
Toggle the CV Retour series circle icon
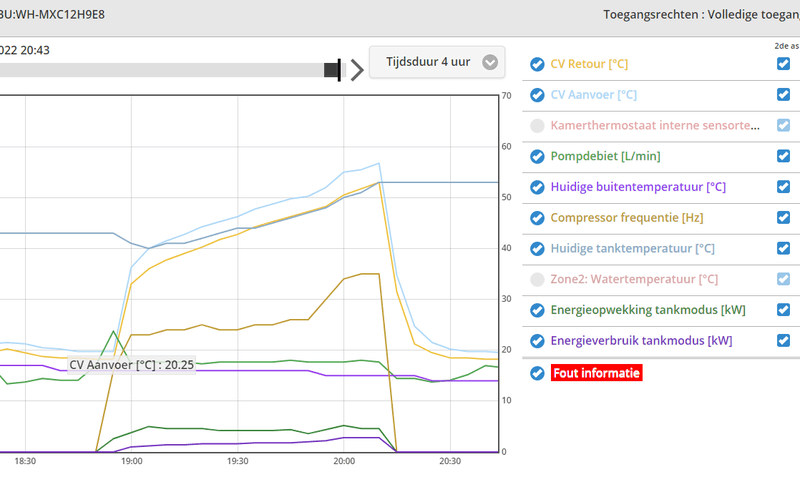(537, 64)
